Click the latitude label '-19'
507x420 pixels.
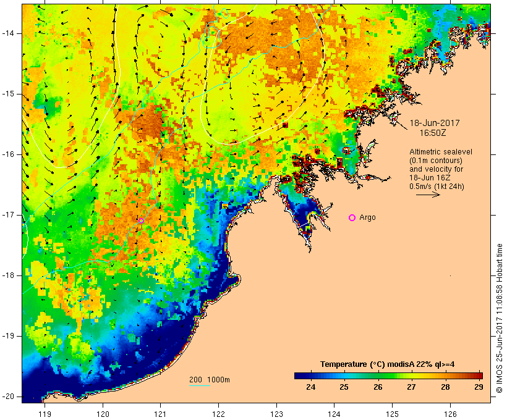click(x=8, y=336)
